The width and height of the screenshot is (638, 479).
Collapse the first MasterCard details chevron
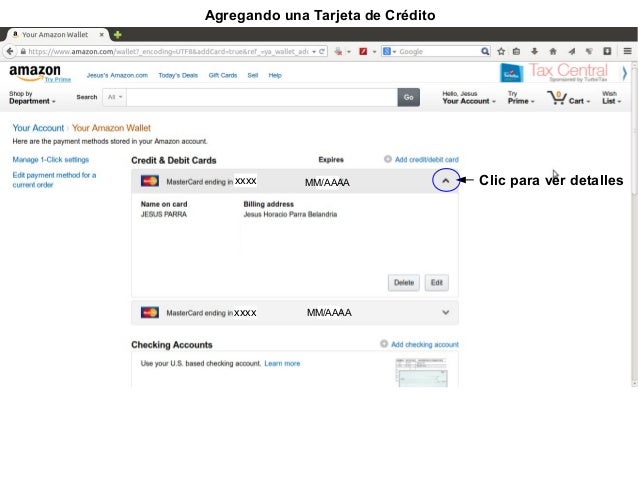click(x=446, y=180)
